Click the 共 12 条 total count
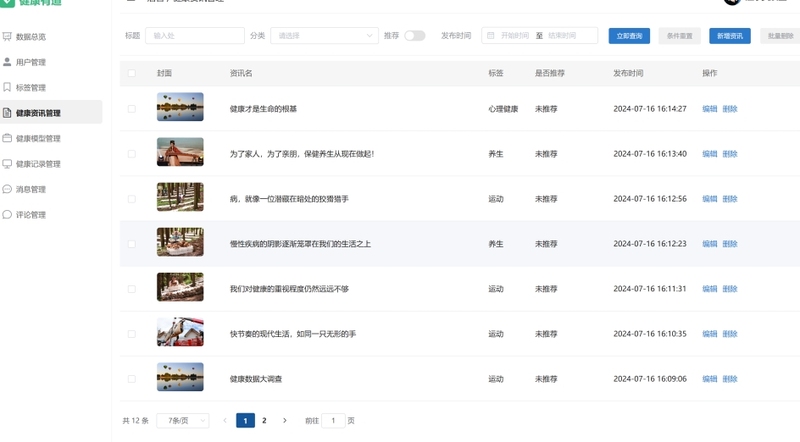 click(x=135, y=421)
